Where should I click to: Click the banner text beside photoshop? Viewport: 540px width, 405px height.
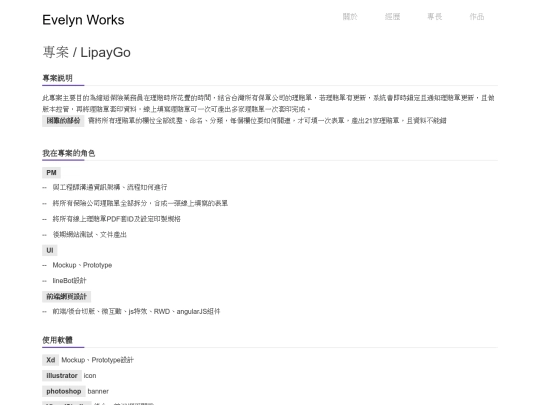click(98, 391)
